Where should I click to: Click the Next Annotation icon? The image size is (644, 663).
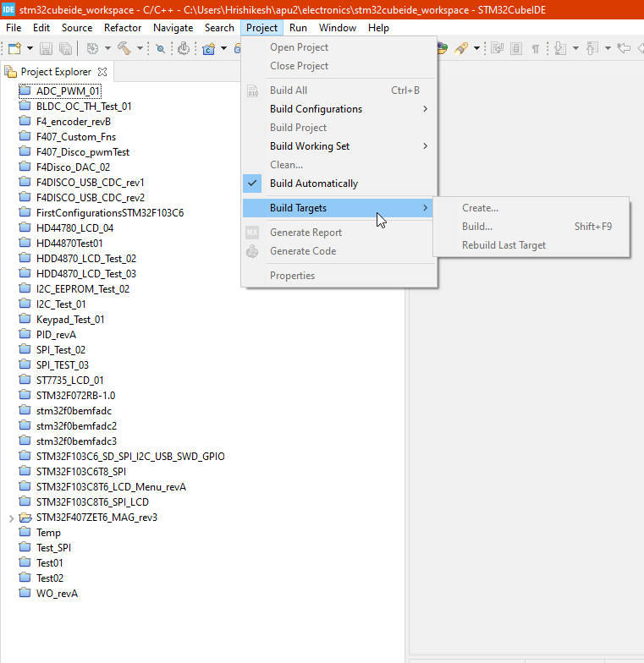point(560,49)
